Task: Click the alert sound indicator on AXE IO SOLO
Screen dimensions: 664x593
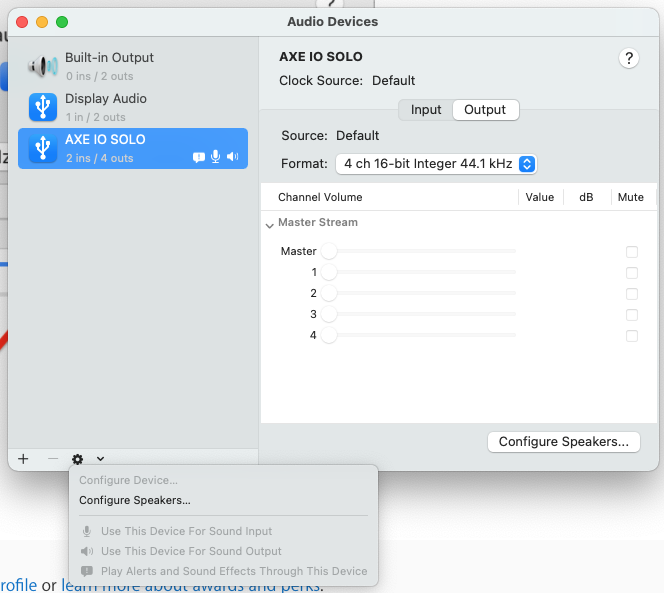Action: click(x=199, y=157)
